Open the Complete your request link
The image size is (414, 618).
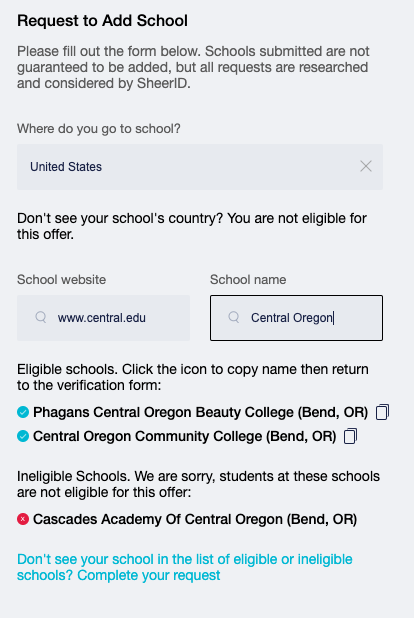pyautogui.click(x=185, y=567)
